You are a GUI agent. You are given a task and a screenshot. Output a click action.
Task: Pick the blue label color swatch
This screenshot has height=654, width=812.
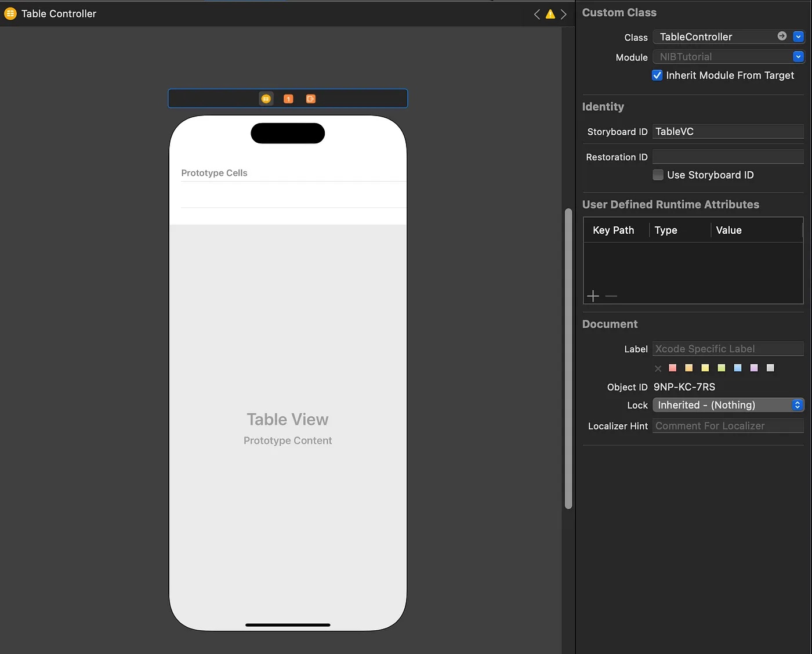coord(738,368)
